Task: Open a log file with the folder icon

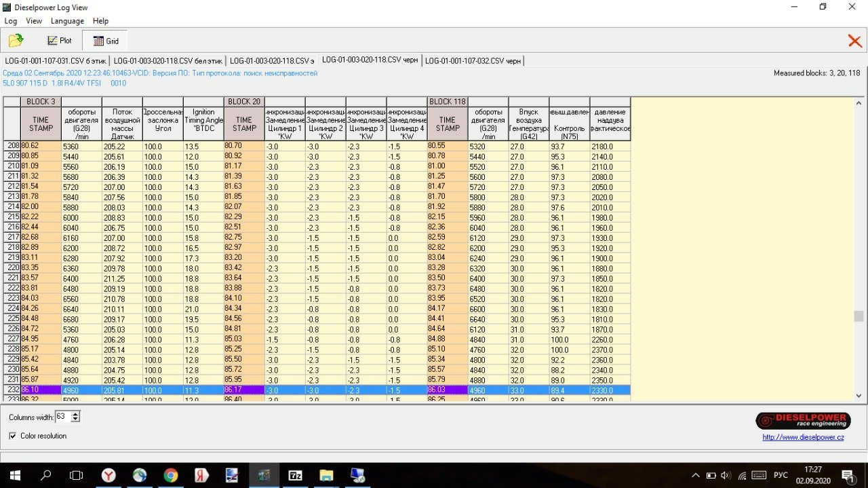Action: click(16, 41)
